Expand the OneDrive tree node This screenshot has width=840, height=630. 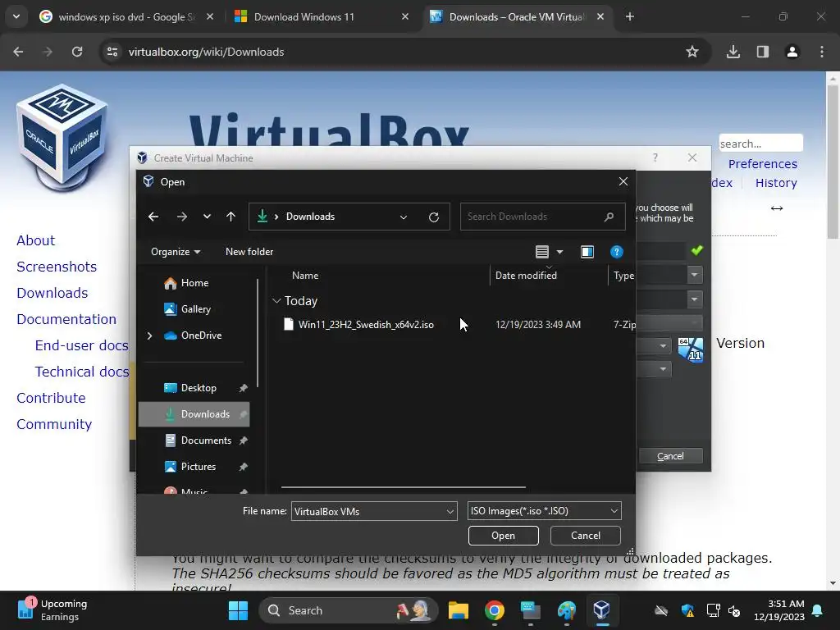pyautogui.click(x=149, y=336)
